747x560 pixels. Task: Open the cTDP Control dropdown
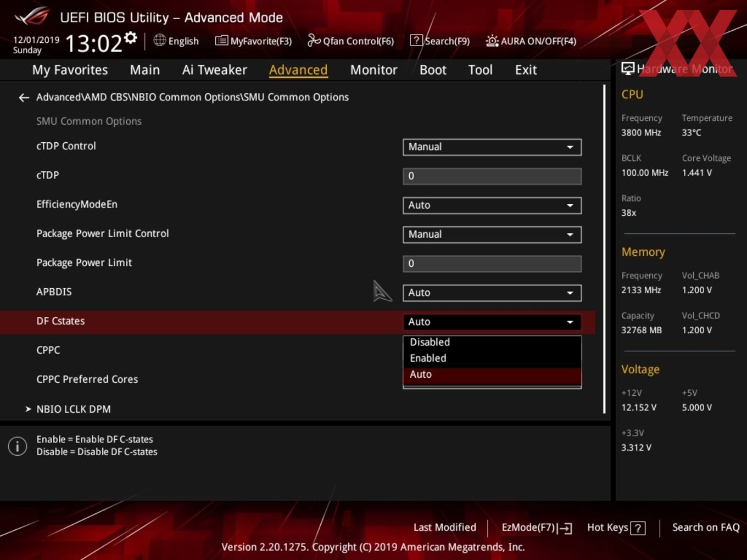(492, 147)
